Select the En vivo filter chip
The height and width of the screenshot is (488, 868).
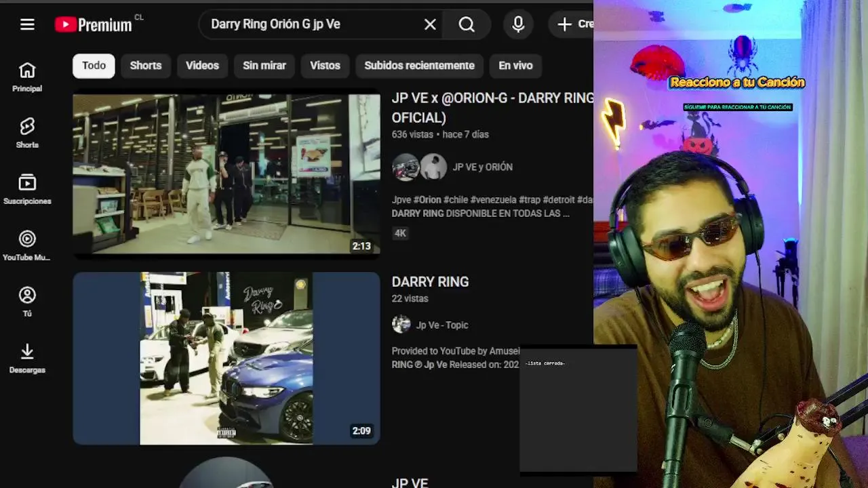point(515,66)
